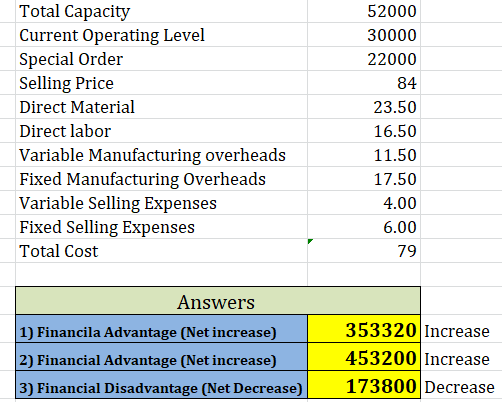
Task: Select the yellow 173800 cell
Action: (x=364, y=385)
